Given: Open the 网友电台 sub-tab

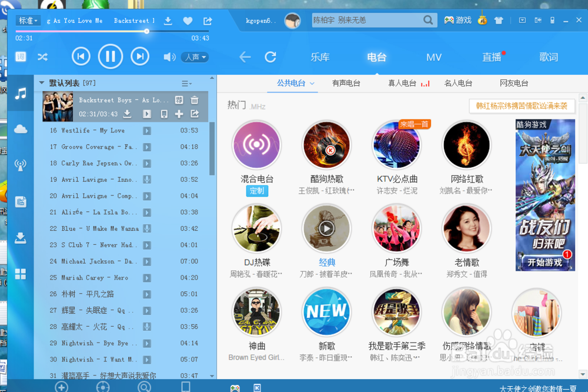Looking at the screenshot, I should 514,84.
